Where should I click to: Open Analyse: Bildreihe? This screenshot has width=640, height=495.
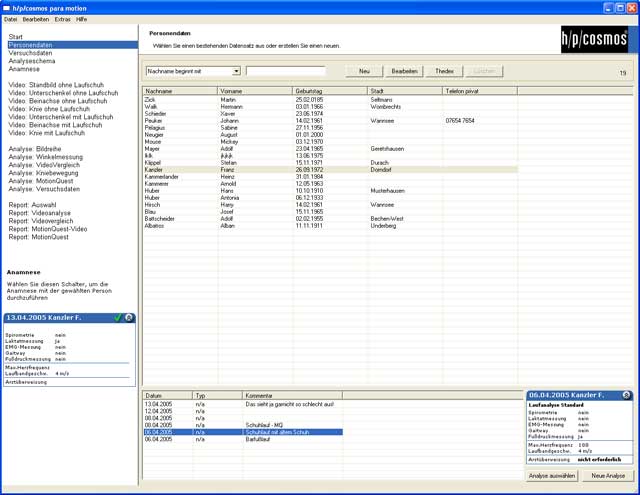point(35,149)
